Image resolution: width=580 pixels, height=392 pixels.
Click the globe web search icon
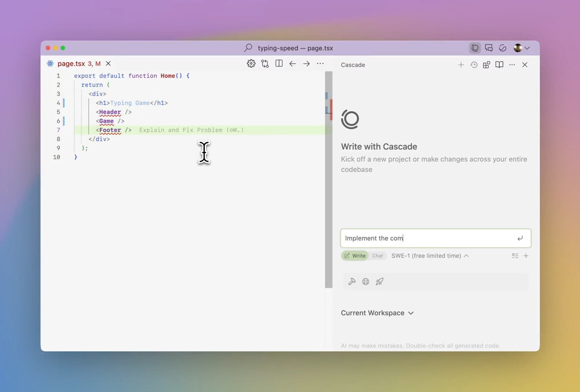[x=366, y=282]
